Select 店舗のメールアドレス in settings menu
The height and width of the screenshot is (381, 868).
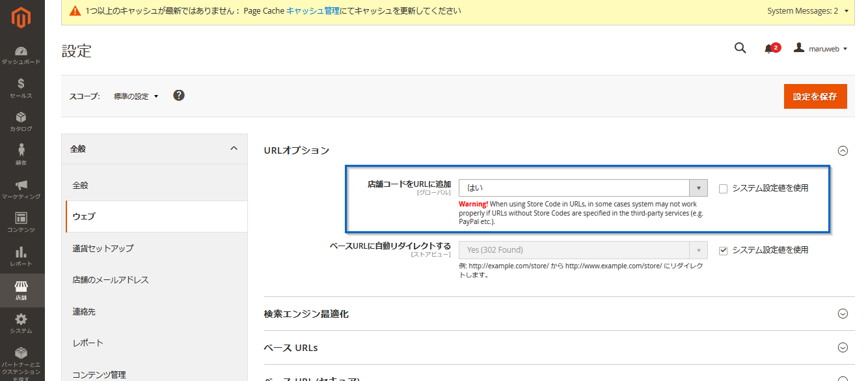[154, 280]
